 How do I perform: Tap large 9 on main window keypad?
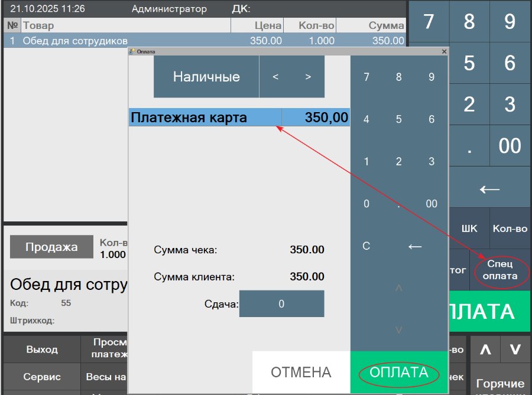pyautogui.click(x=510, y=21)
